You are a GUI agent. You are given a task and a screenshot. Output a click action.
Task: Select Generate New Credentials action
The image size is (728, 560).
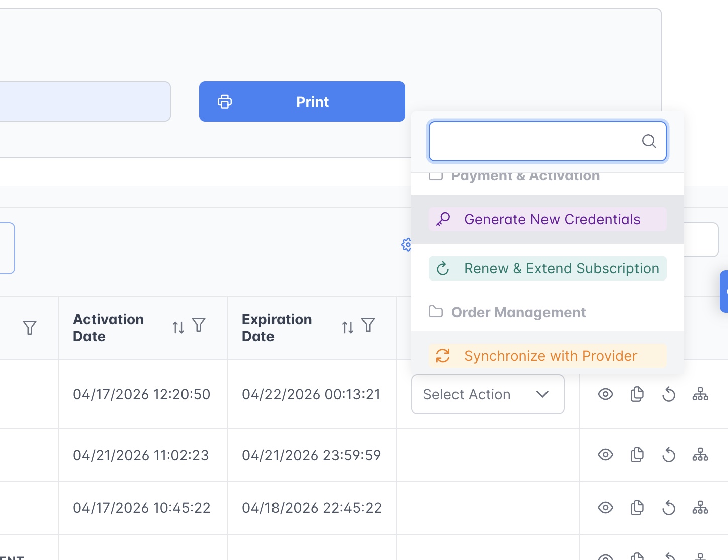pyautogui.click(x=548, y=219)
